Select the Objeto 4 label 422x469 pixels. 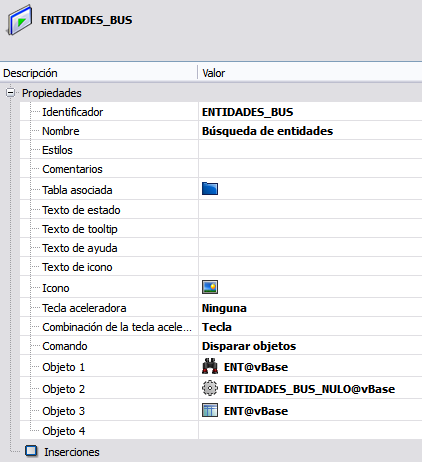pyautogui.click(x=64, y=431)
